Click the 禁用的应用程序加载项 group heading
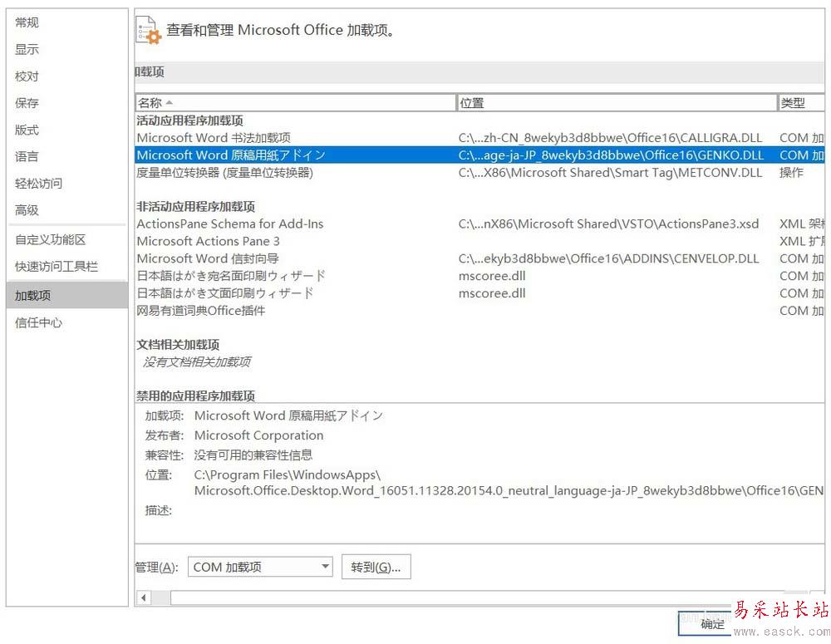The image size is (831, 644). [195, 396]
